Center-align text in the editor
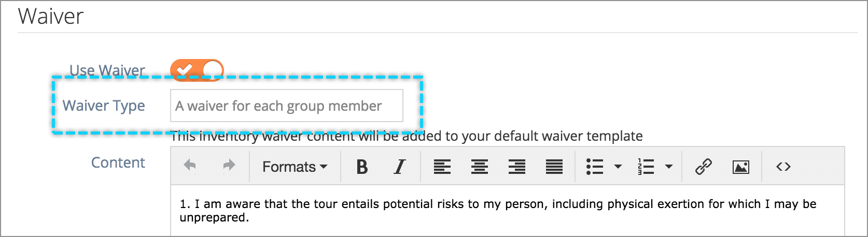 pyautogui.click(x=479, y=167)
